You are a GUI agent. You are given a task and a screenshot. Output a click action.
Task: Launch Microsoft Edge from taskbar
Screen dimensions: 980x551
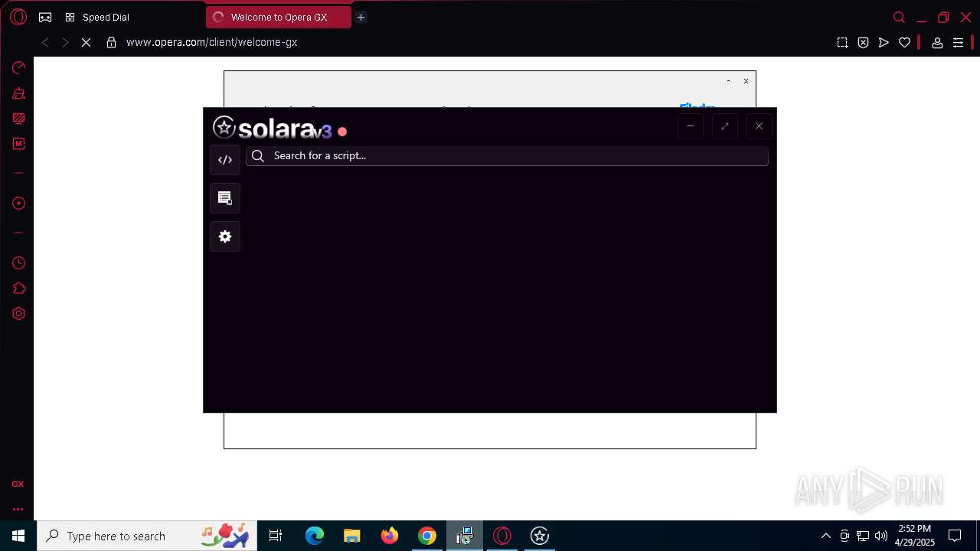pos(315,536)
